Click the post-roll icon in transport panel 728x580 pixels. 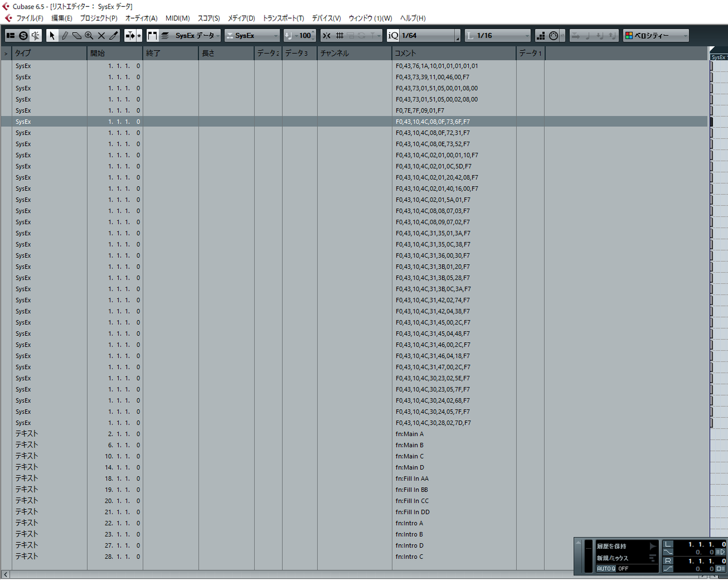720,569
